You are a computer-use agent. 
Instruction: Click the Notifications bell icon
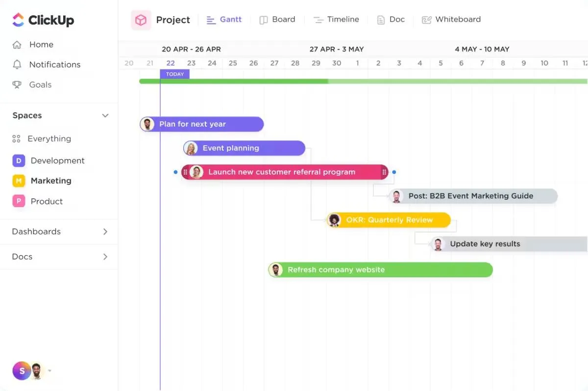point(17,65)
